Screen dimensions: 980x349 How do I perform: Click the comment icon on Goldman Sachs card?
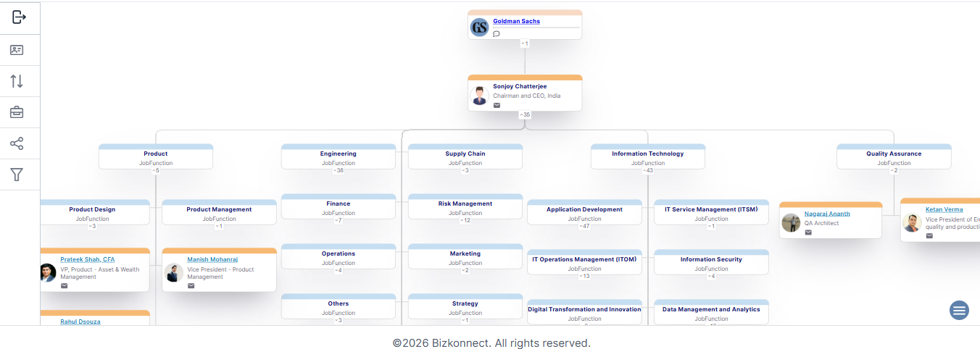coord(497,34)
